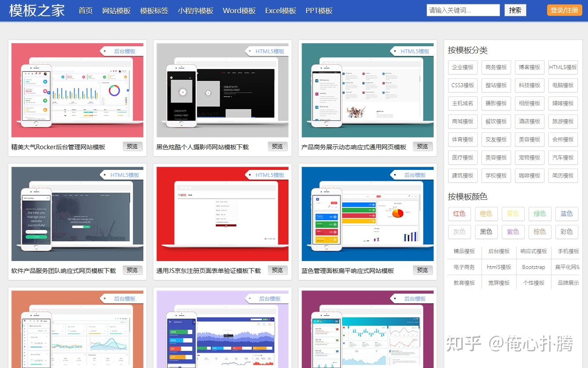This screenshot has height=368, width=588.
Task: Click the 搜索 search button
Action: [515, 10]
